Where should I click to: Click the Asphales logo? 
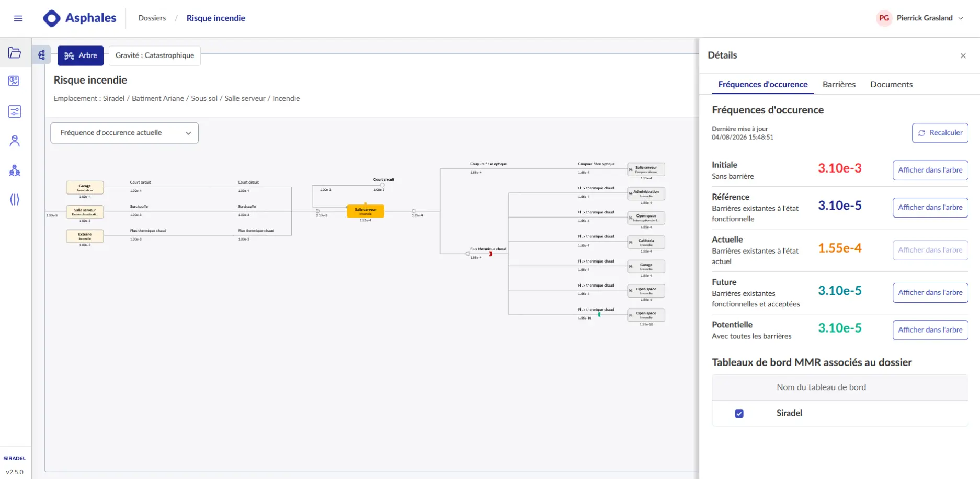point(80,18)
